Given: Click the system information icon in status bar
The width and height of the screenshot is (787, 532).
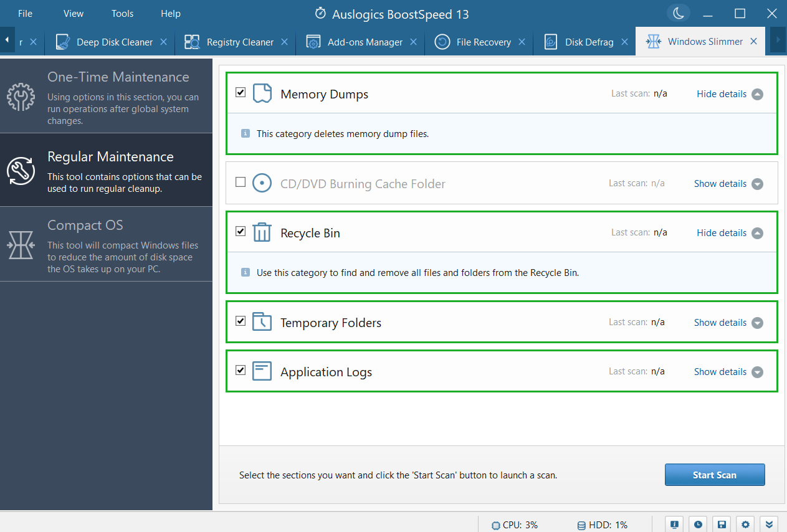Looking at the screenshot, I should click(675, 525).
